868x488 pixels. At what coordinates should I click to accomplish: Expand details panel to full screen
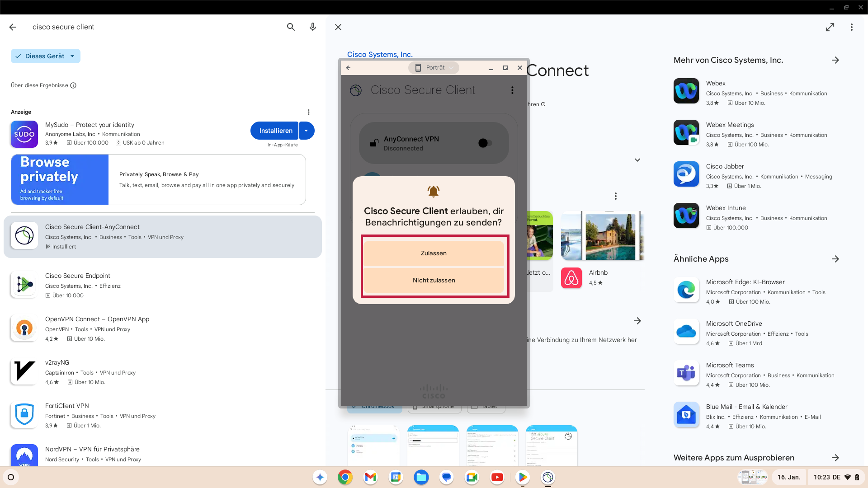coord(830,27)
